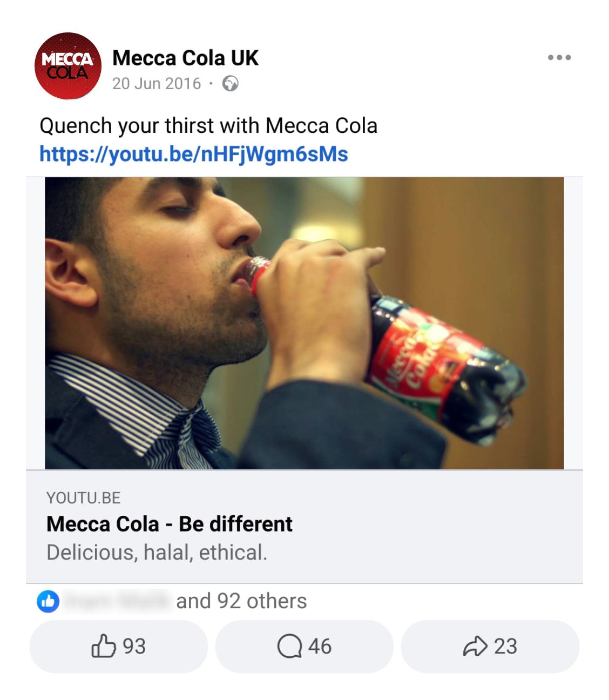Click the 46 comments count
This screenshot has width=609, height=700.
coord(320,647)
